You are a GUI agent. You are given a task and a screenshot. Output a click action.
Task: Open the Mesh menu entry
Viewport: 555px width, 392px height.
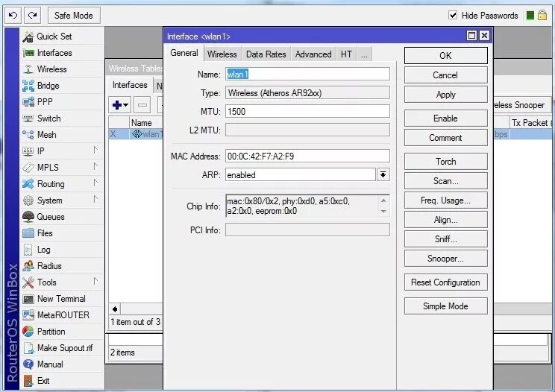63,135
